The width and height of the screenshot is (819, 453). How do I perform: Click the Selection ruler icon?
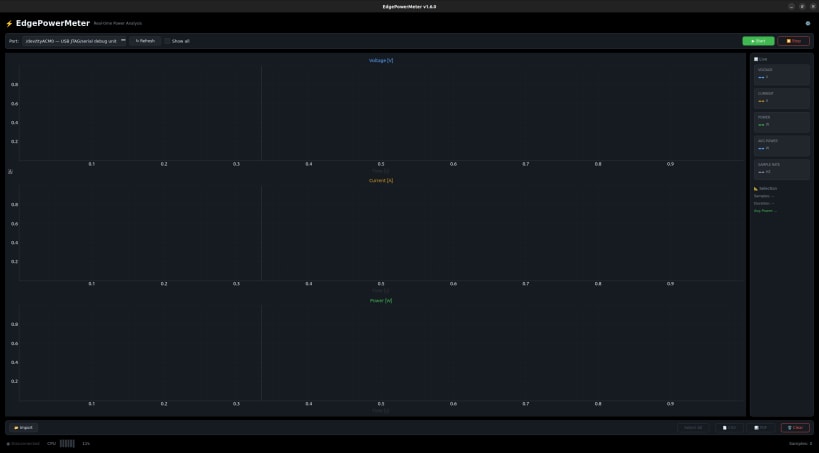point(756,188)
